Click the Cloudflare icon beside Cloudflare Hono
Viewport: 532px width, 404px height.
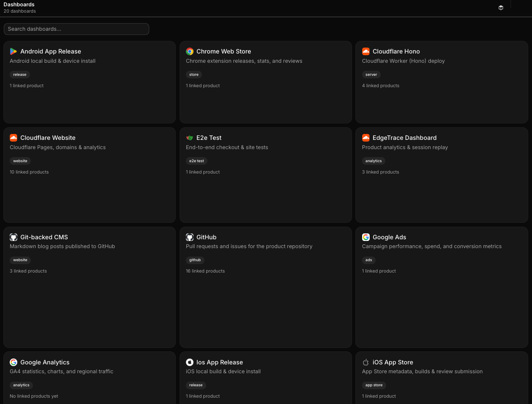[x=366, y=51]
